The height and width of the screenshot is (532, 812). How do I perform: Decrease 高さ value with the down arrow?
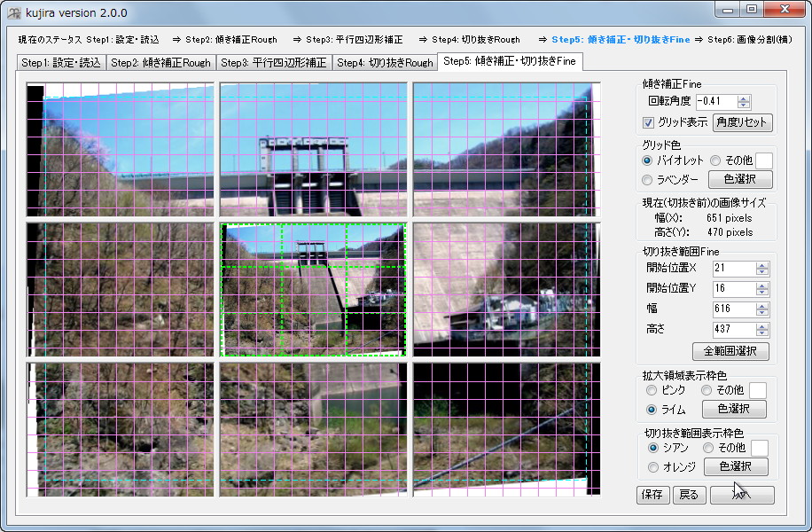[761, 332]
